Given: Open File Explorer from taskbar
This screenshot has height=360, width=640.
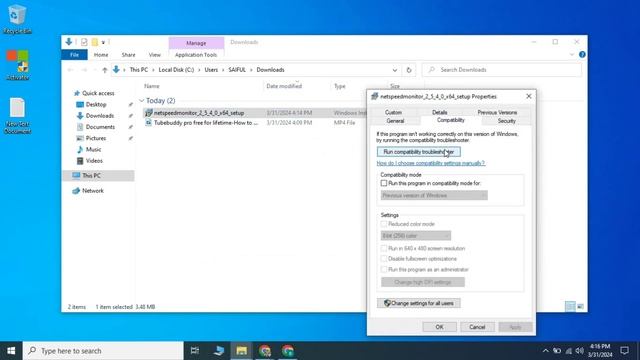Looking at the screenshot, I should (x=241, y=351).
